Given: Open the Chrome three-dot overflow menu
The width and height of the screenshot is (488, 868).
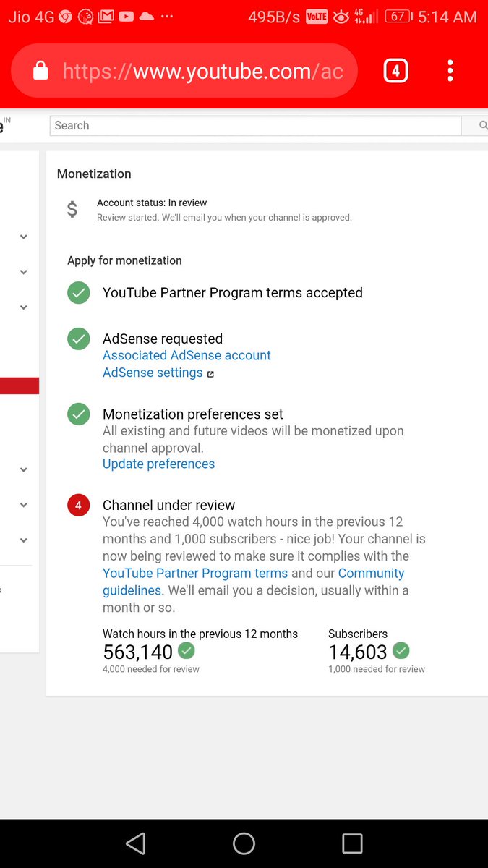Looking at the screenshot, I should [450, 71].
